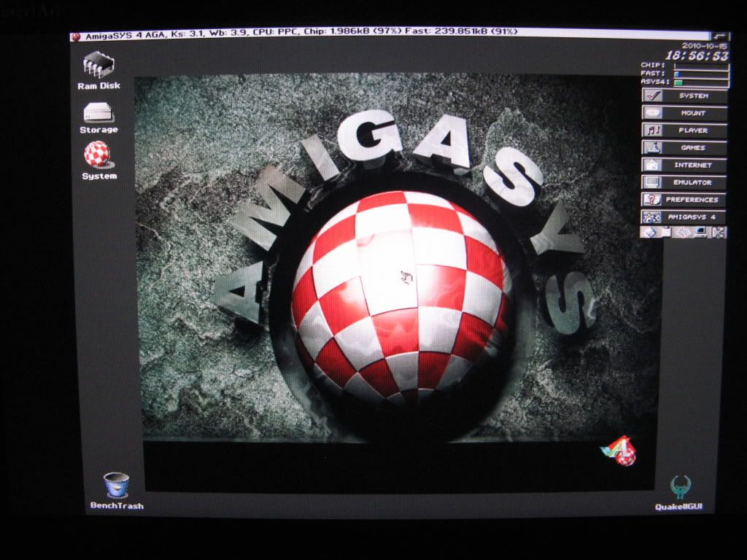
Task: Open the MOUNT menu in the side panel
Action: point(684,113)
